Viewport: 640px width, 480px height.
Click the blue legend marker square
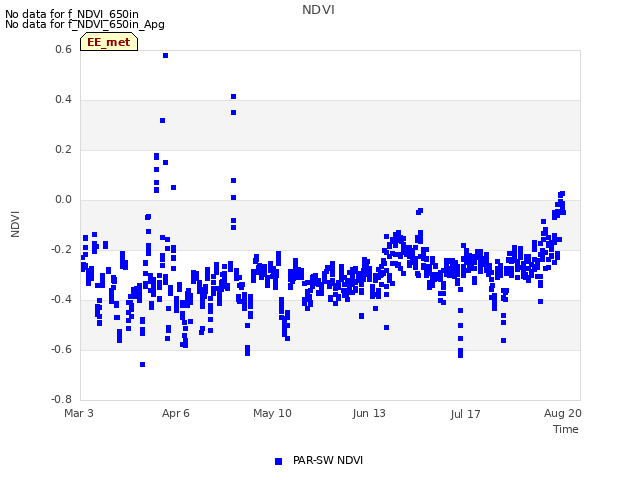(x=278, y=461)
